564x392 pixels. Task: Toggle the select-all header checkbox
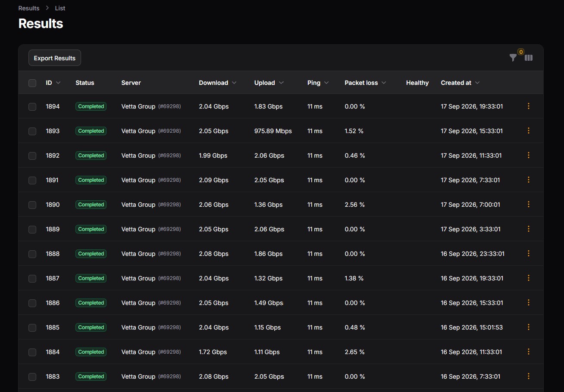[x=32, y=83]
